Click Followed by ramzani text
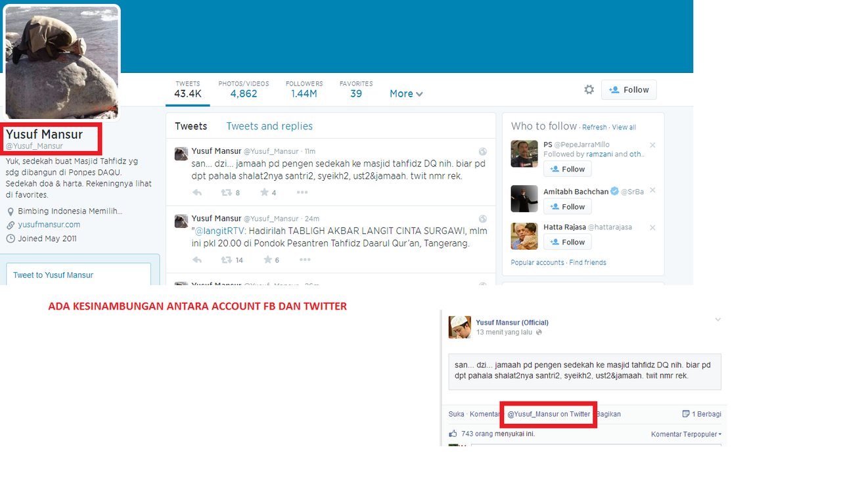 pos(594,154)
